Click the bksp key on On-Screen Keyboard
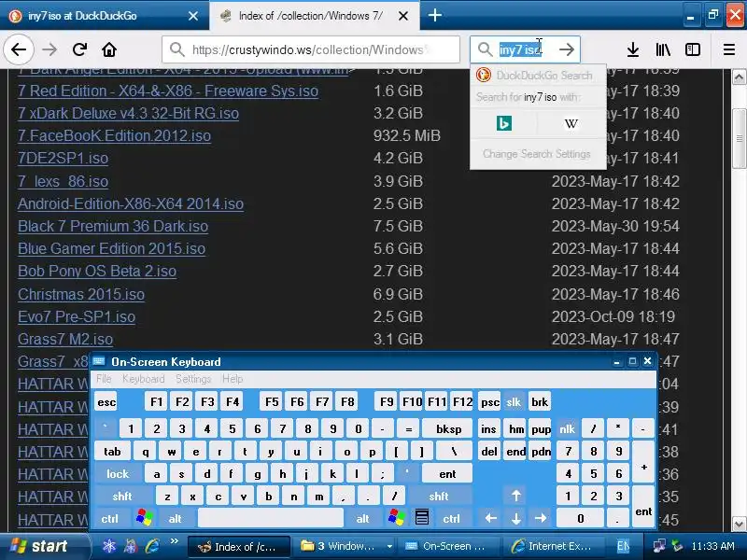 click(448, 429)
